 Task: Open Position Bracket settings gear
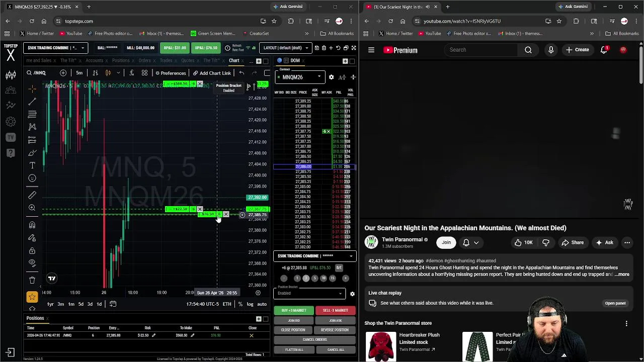click(352, 294)
